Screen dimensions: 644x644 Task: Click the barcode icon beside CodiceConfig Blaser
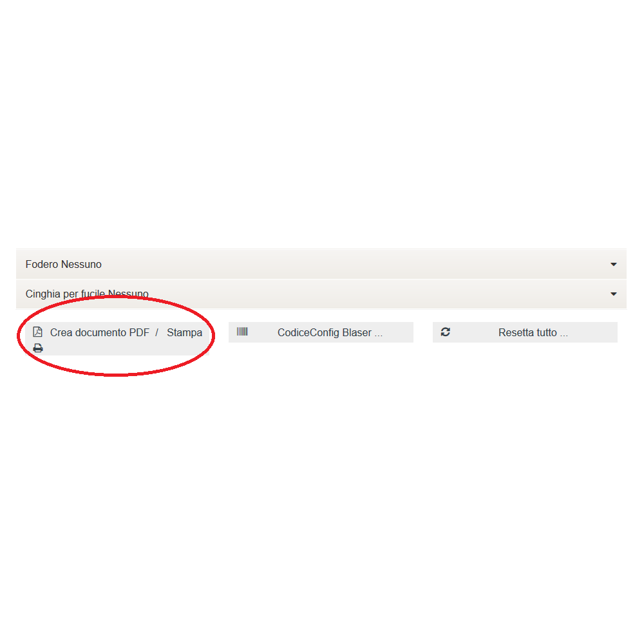242,332
